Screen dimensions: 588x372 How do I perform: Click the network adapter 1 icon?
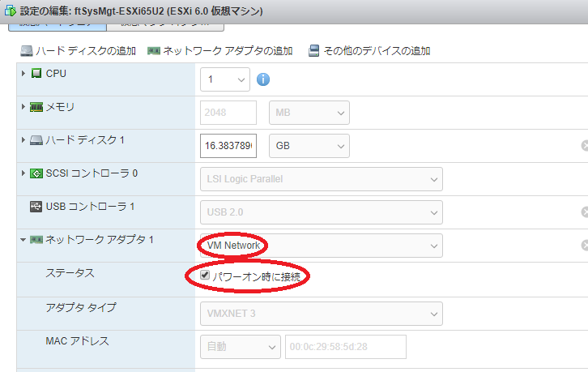coord(36,240)
